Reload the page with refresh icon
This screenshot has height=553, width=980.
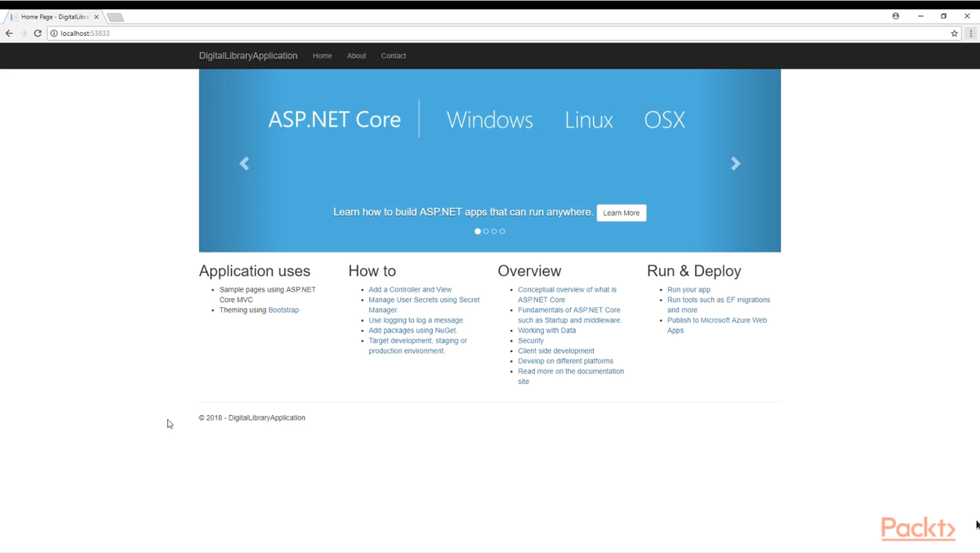click(x=38, y=33)
